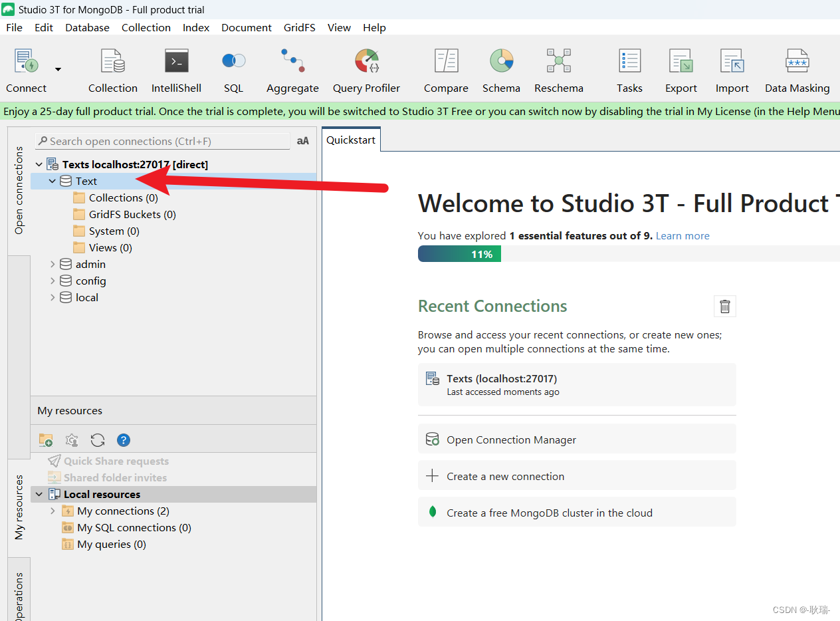
Task: Collapse the Texts localhost:27017 connection
Action: pyautogui.click(x=39, y=164)
